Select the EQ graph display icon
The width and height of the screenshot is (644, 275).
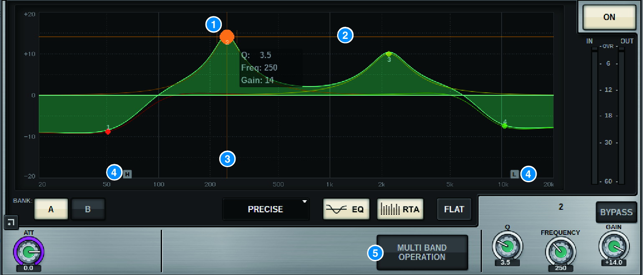click(x=346, y=209)
